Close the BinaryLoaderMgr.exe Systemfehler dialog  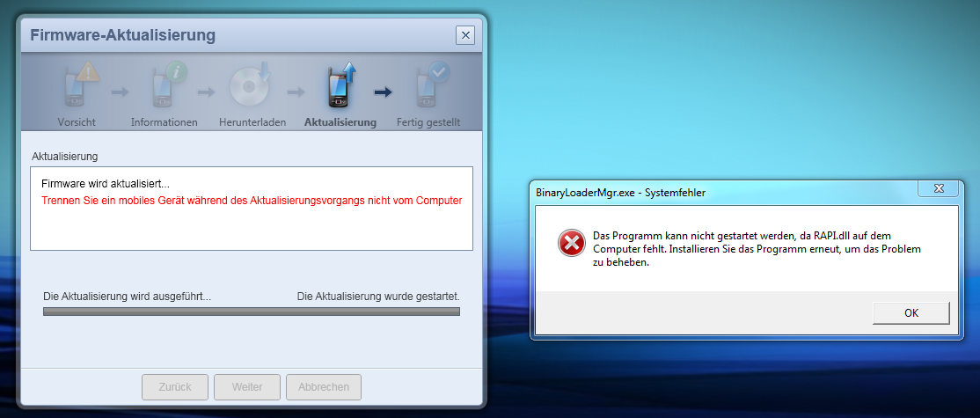(938, 187)
